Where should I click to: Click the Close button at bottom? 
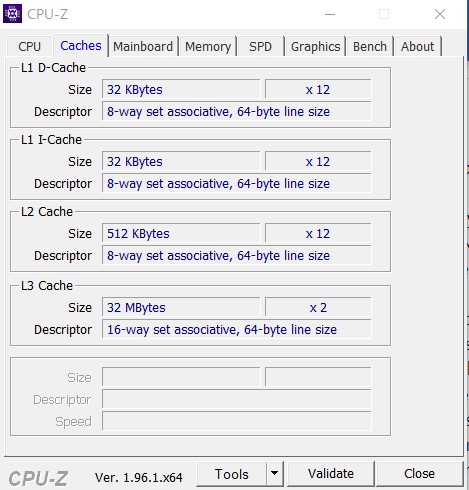tap(419, 474)
